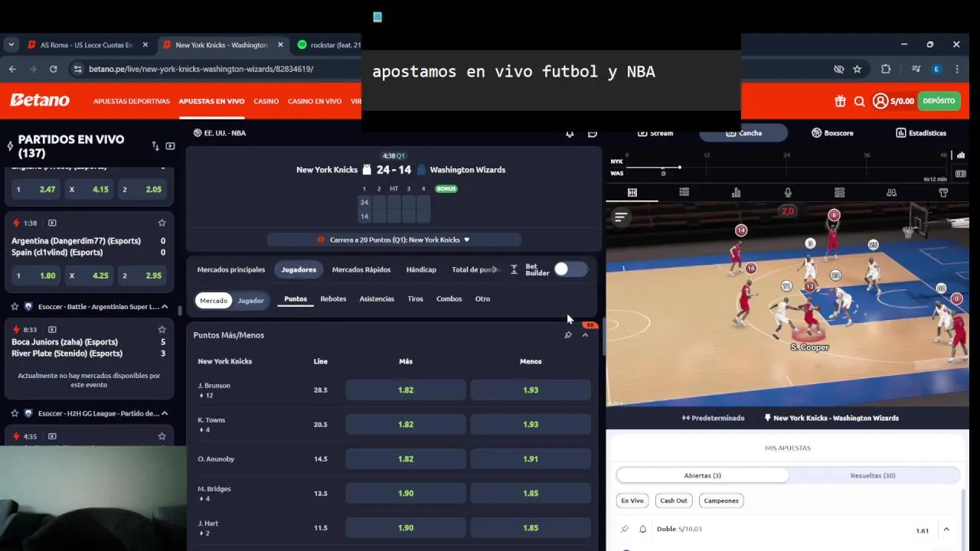Click the scoreboard icon below the timeline graph icon
Viewport: 980px width, 551px height.
(961, 174)
